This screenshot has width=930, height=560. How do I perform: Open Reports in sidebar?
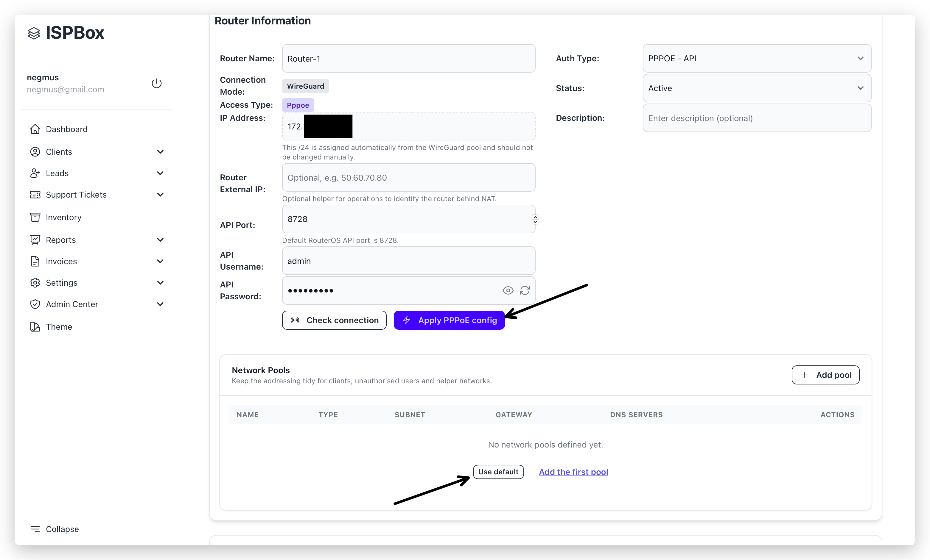click(61, 240)
